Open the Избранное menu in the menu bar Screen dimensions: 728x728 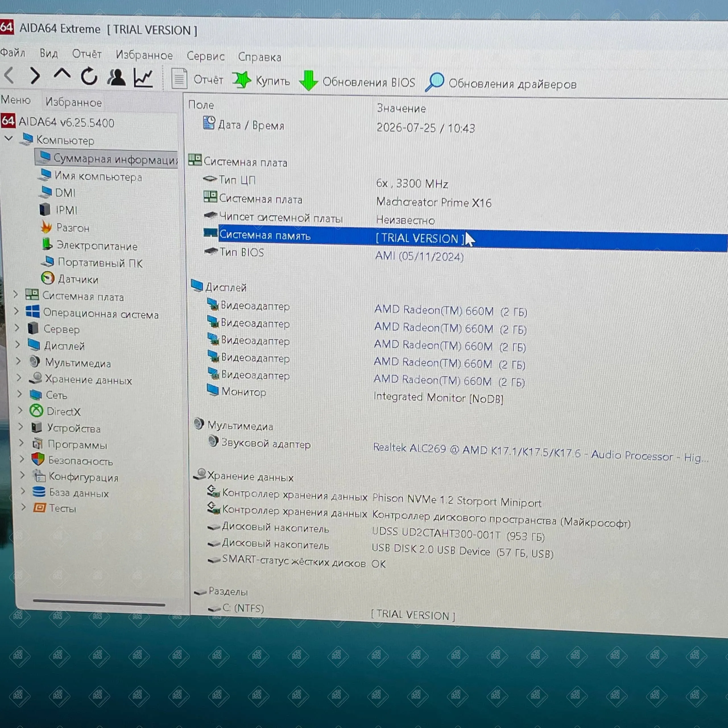144,55
